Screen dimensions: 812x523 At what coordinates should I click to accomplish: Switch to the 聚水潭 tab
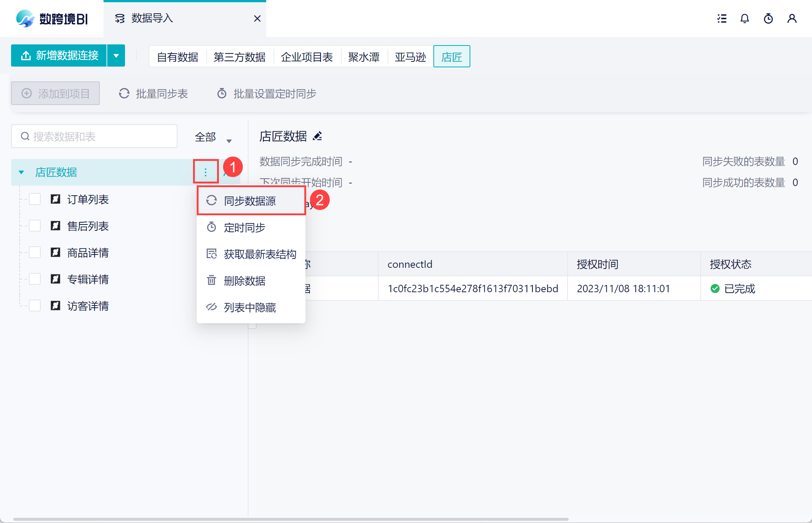[363, 57]
